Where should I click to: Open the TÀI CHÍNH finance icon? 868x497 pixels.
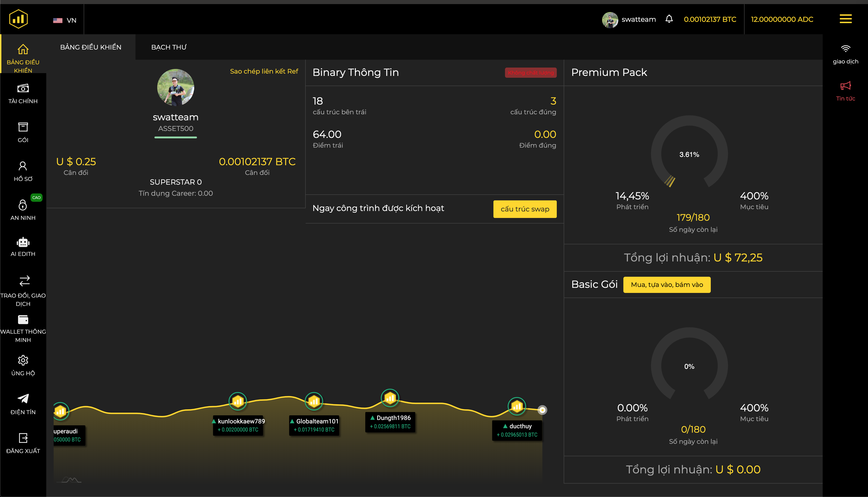[23, 89]
